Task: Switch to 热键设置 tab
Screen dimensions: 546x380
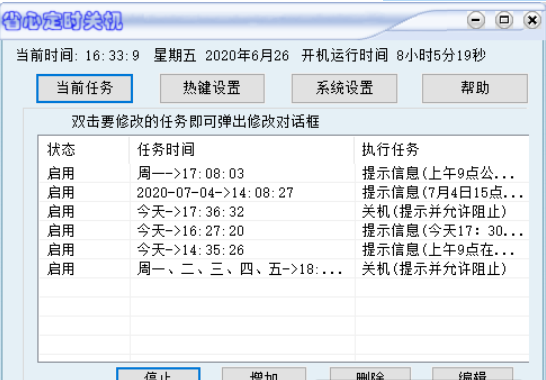Action: [212, 88]
